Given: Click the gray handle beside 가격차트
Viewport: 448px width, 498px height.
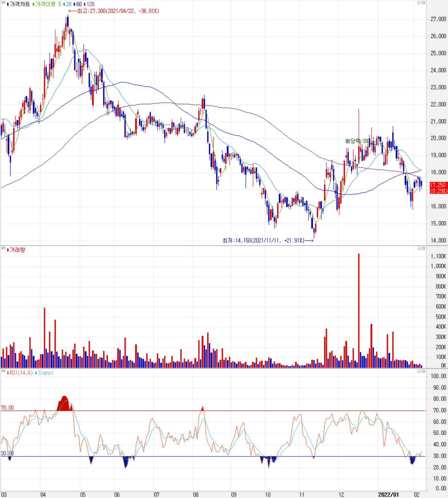Looking at the screenshot, I should 3,3.
